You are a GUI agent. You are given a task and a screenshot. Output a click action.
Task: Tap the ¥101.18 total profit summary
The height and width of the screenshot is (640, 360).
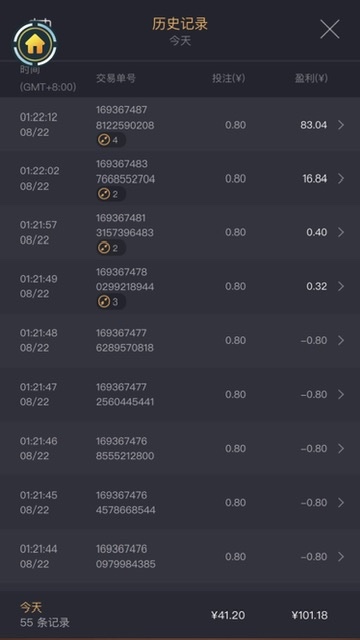[310, 615]
